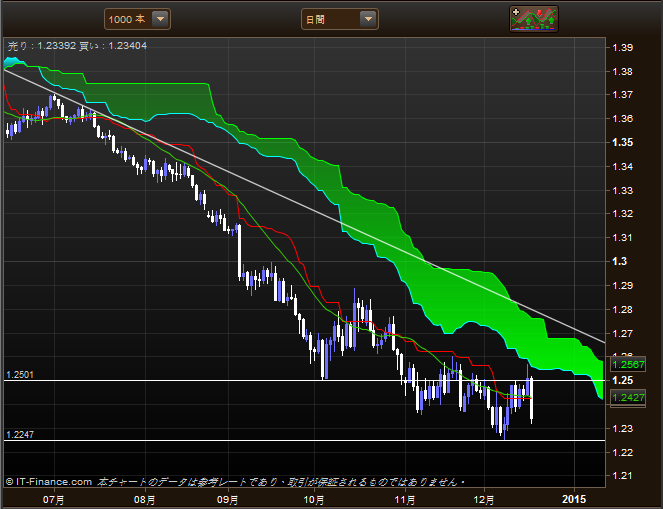Select the 1.2247 horizontal line label
663x509 pixels.
coord(20,435)
